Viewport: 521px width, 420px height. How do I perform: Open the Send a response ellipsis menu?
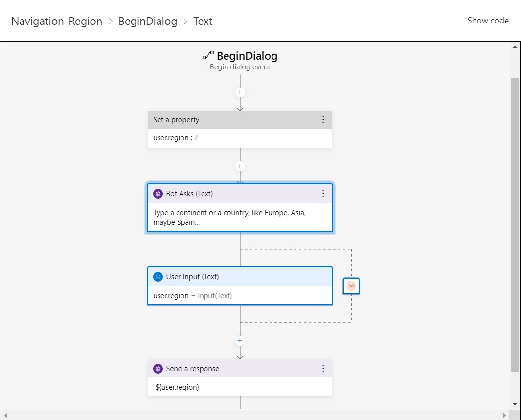point(323,368)
